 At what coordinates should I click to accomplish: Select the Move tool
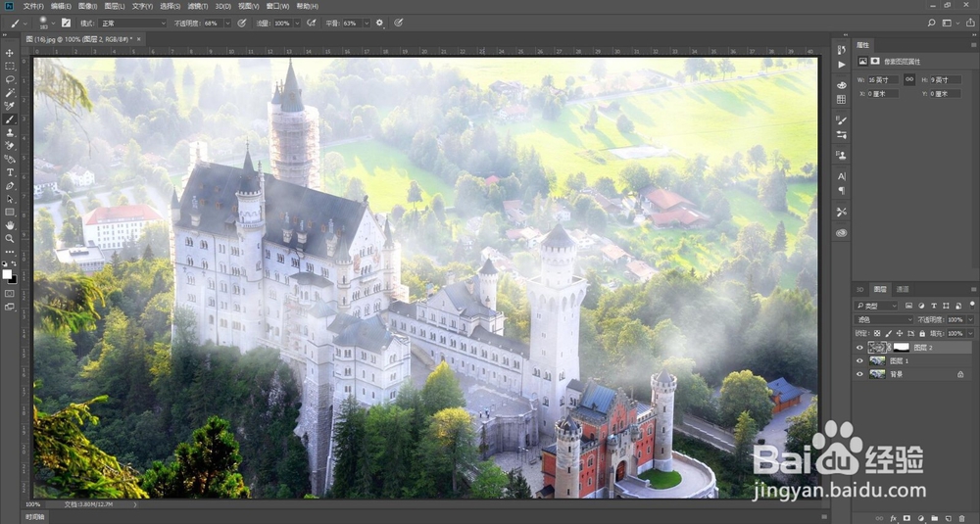10,53
